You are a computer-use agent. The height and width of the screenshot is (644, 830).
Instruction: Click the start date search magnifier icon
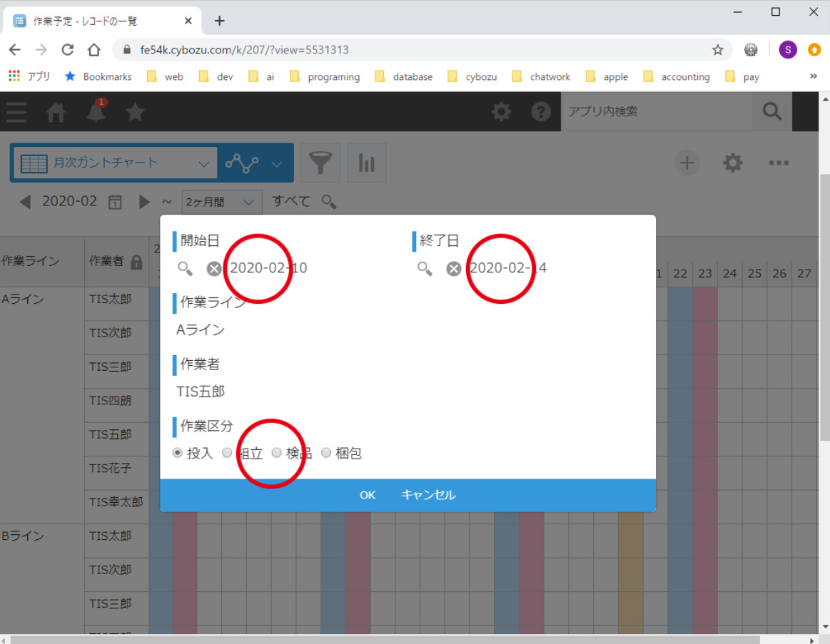(186, 269)
